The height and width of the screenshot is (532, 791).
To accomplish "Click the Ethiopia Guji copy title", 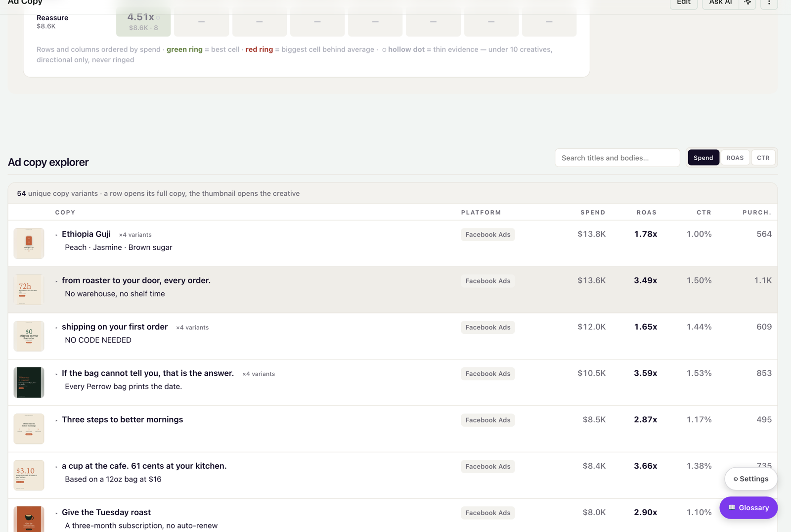I will 86,234.
